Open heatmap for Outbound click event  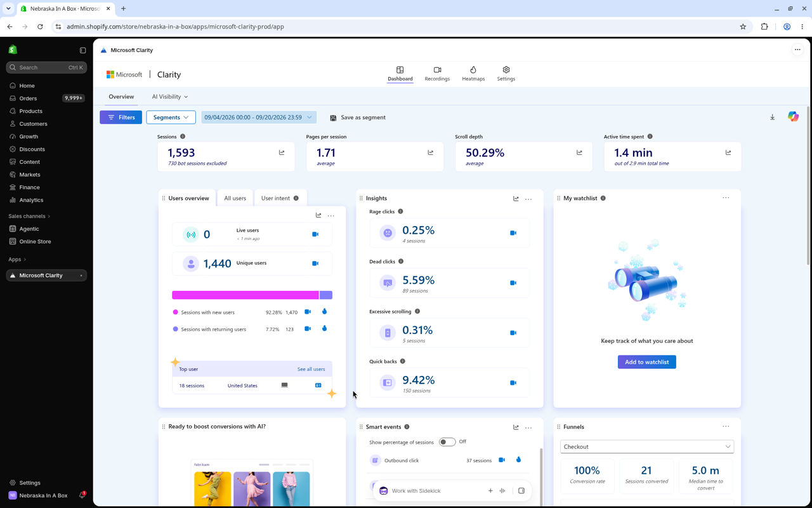[x=518, y=460]
